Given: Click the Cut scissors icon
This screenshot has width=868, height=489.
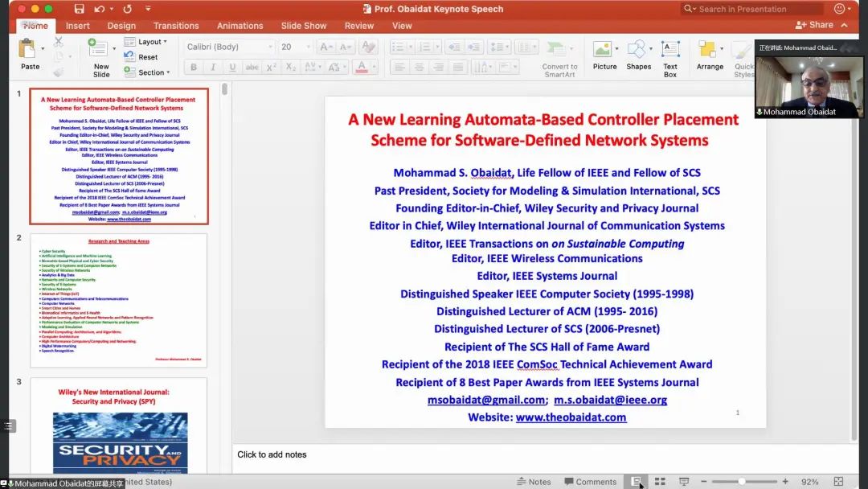Looking at the screenshot, I should point(58,42).
